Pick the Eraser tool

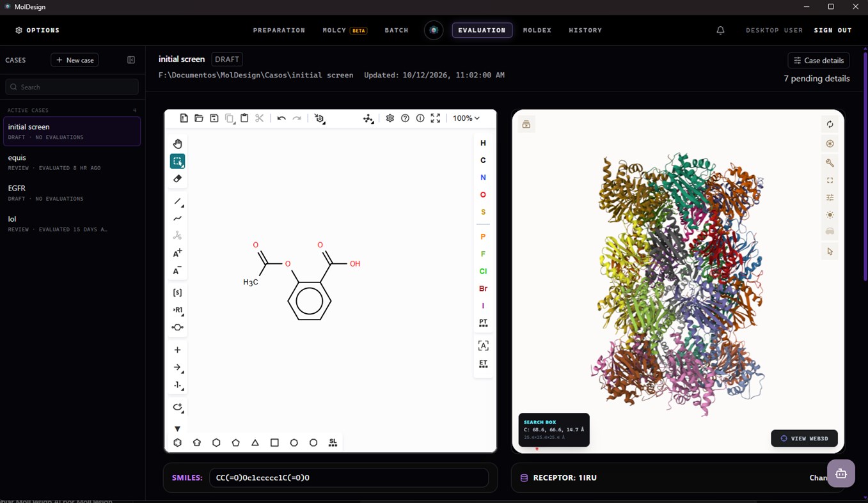click(178, 179)
